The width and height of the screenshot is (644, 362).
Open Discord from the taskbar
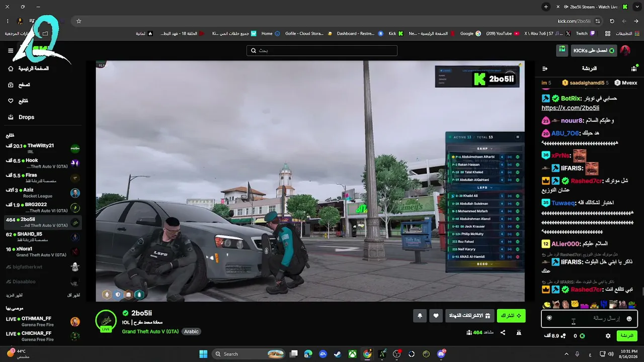[441, 354]
